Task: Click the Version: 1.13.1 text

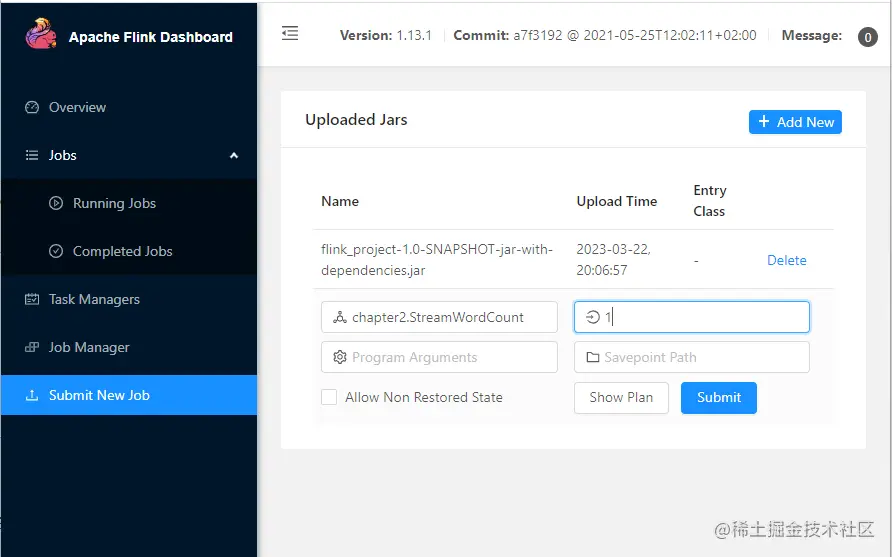Action: tap(386, 35)
